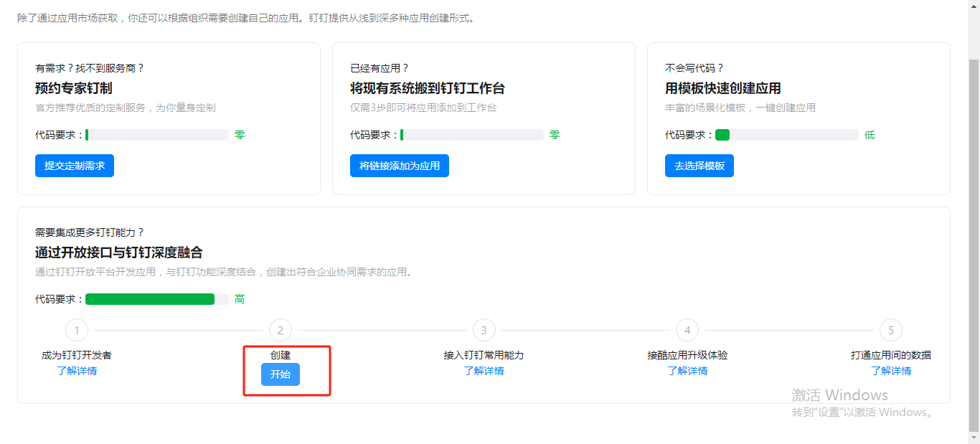
Task: Select step 2 circle in the progress flow
Action: [x=281, y=330]
